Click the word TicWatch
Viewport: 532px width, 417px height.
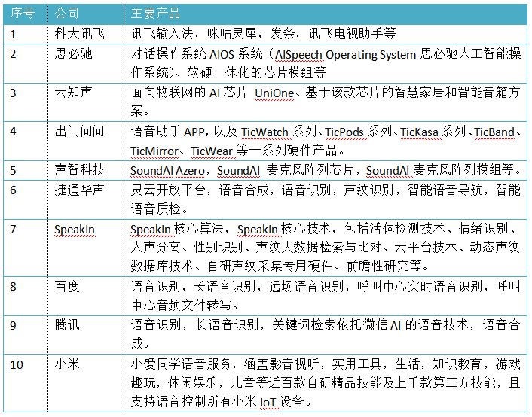(264, 132)
